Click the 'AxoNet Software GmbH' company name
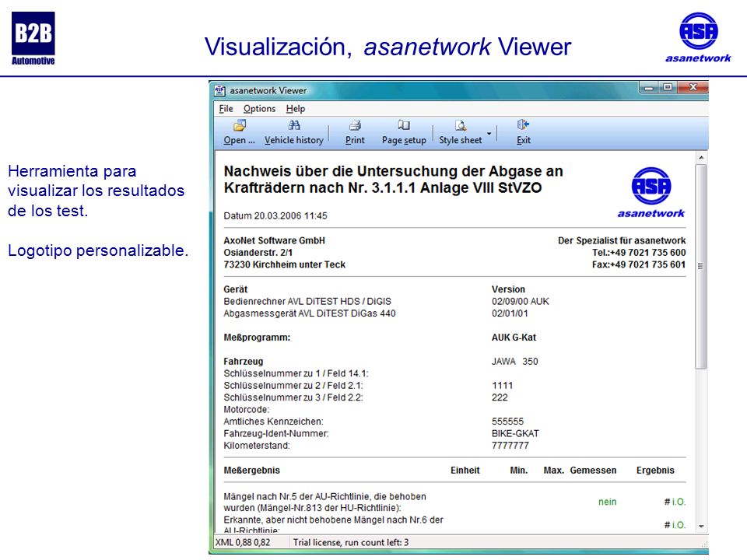 (x=275, y=240)
